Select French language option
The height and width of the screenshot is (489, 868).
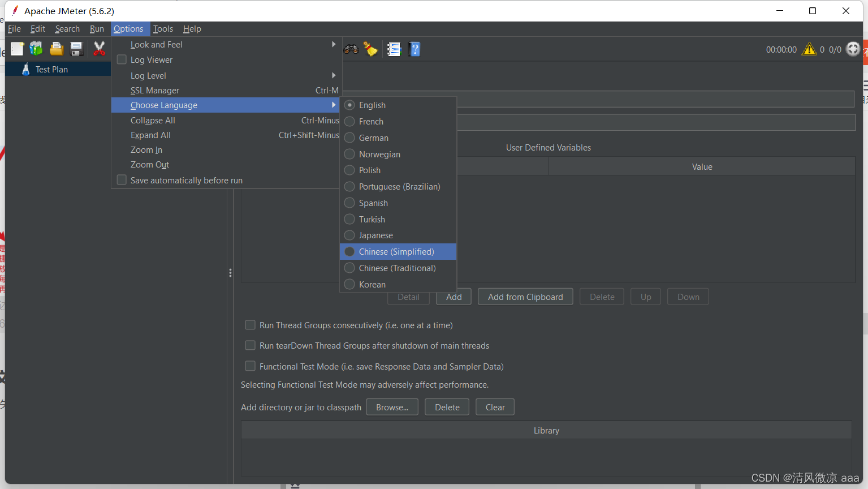tap(398, 122)
